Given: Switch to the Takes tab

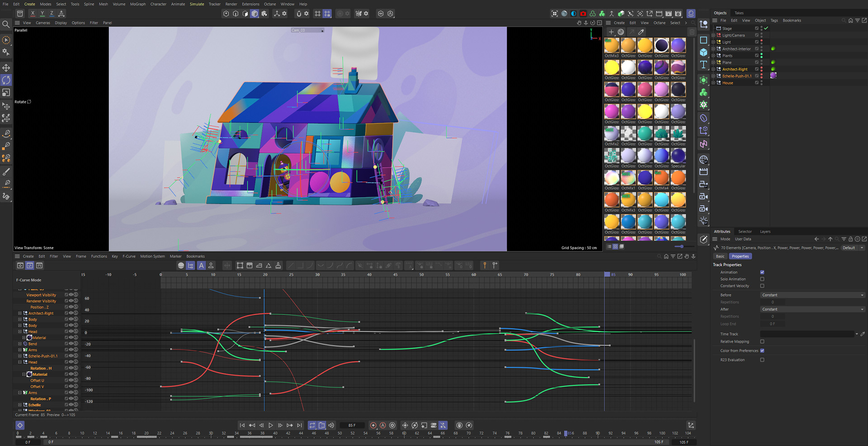Looking at the screenshot, I should tap(739, 13).
